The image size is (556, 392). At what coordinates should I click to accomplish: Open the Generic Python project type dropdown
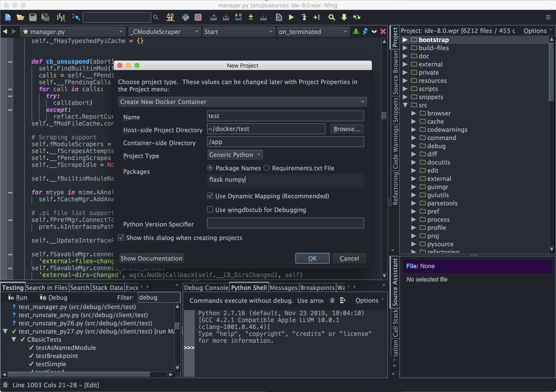(235, 155)
